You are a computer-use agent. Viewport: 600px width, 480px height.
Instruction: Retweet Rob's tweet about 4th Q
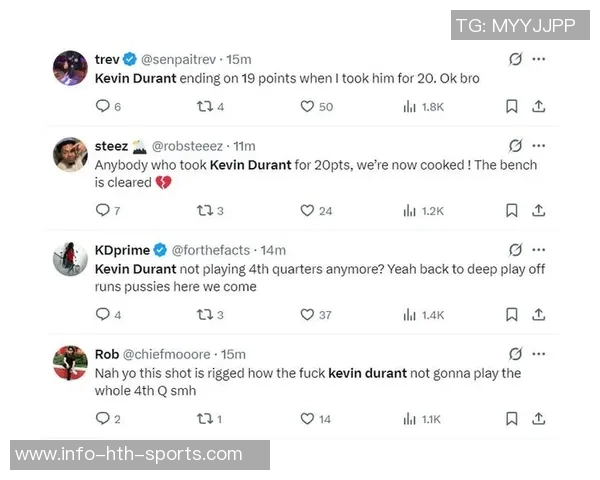[204, 419]
